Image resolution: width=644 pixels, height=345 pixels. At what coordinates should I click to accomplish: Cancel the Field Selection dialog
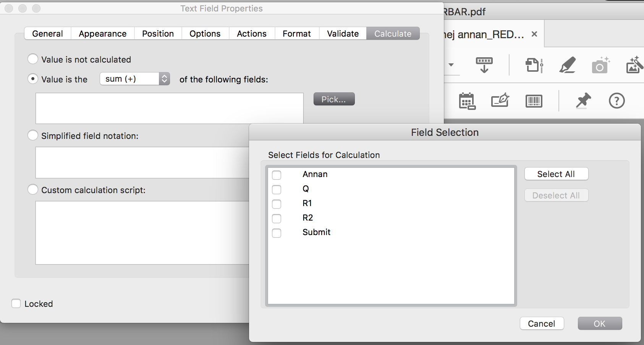tap(542, 323)
